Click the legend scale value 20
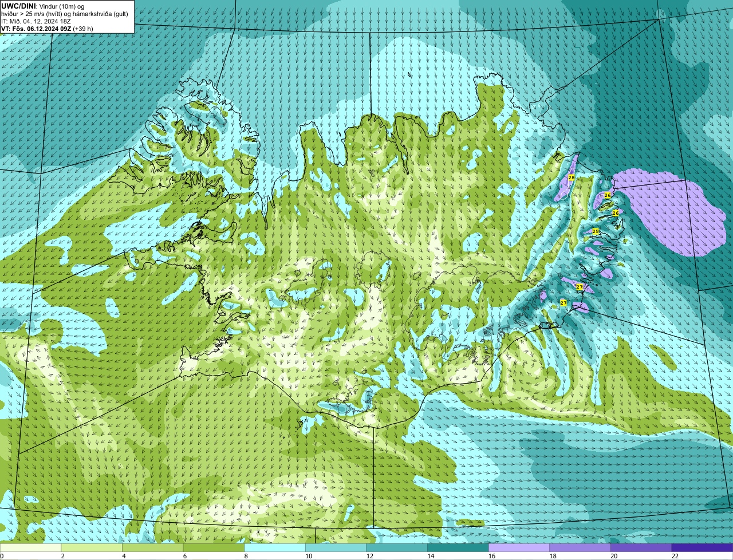733x560 pixels. [614, 556]
